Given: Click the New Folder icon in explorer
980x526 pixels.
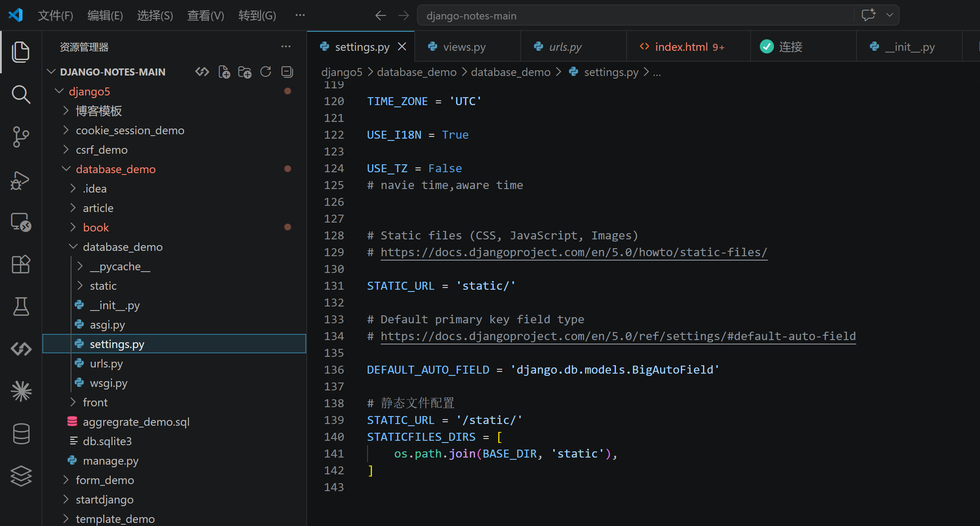Looking at the screenshot, I should point(244,72).
